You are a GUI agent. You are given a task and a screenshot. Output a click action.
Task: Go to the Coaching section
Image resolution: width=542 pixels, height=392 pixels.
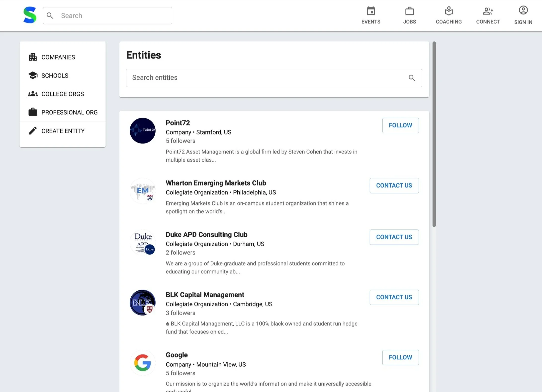click(449, 15)
